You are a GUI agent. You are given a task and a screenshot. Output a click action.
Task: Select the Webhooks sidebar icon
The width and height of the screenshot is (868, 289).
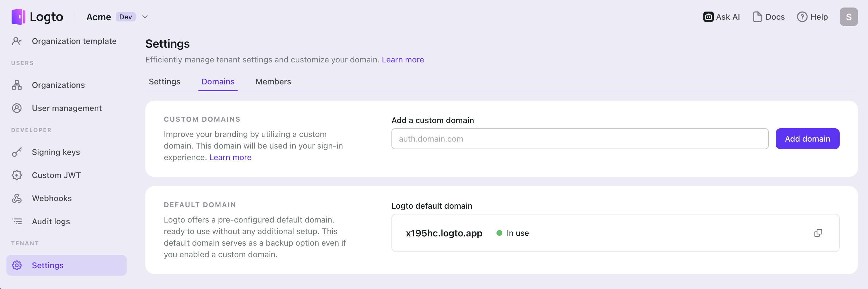[16, 198]
